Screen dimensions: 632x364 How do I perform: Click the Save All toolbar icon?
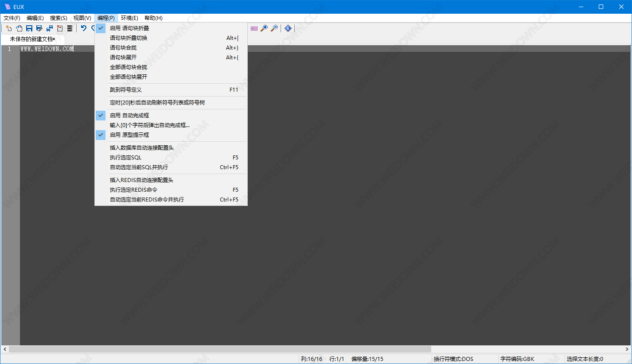(50, 28)
